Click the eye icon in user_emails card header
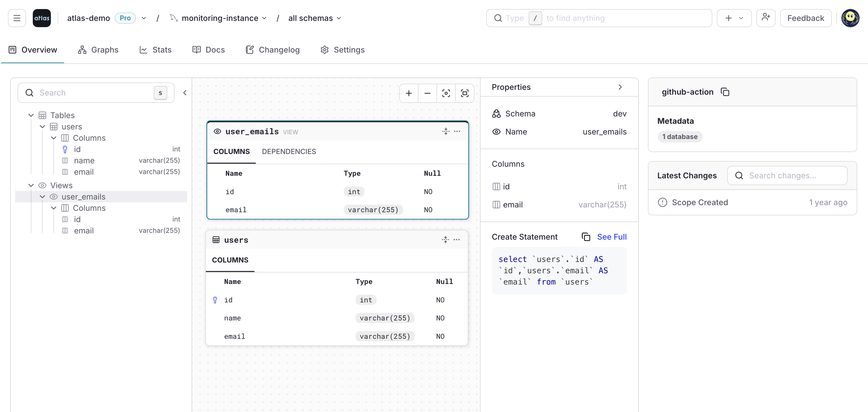The height and width of the screenshot is (412, 868). 217,131
